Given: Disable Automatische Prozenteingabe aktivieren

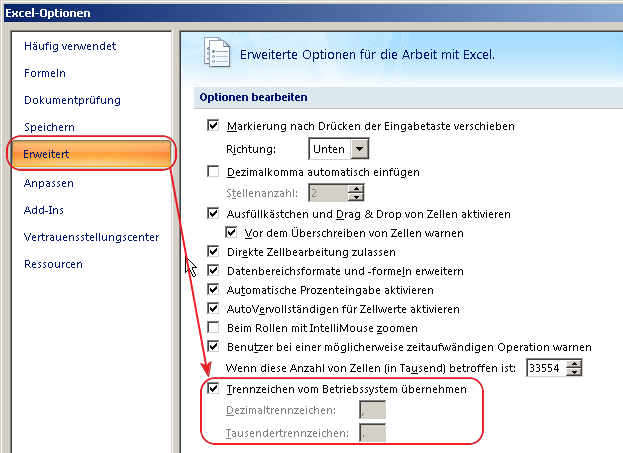Looking at the screenshot, I should click(213, 290).
